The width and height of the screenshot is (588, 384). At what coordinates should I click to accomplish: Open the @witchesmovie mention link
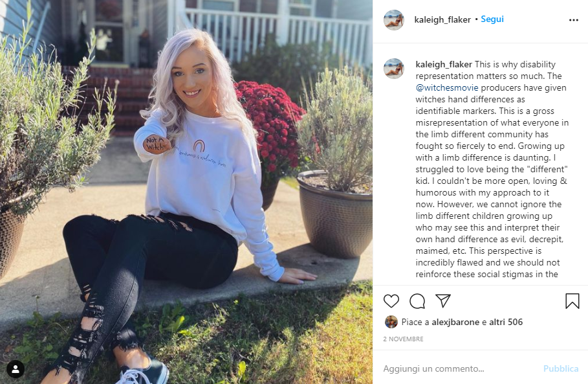click(447, 87)
